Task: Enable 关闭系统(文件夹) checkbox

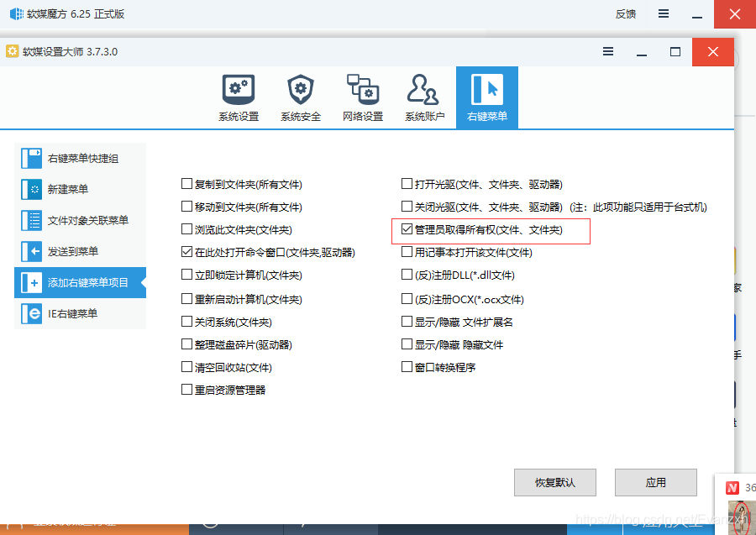Action: [186, 321]
